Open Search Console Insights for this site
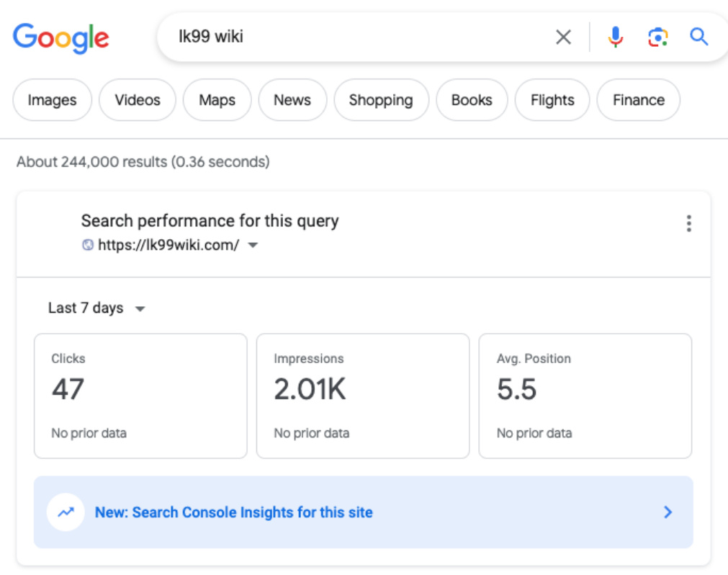 (x=364, y=512)
